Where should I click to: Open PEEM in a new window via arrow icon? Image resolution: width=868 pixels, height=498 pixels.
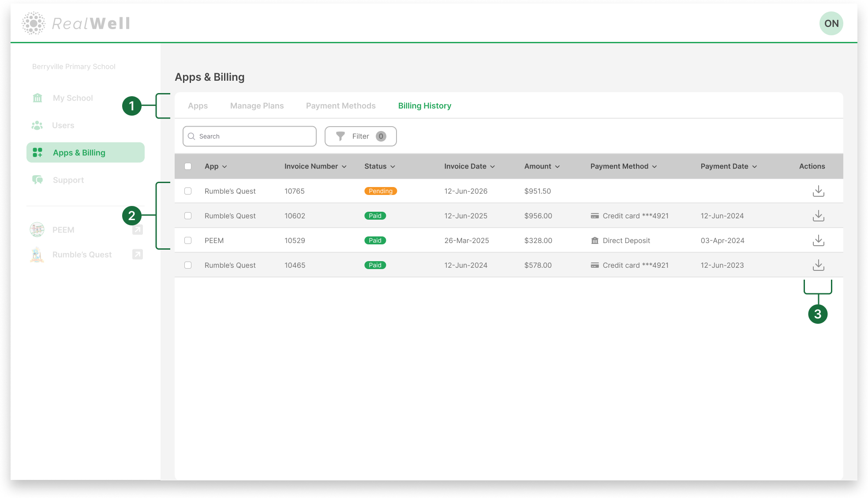point(137,229)
